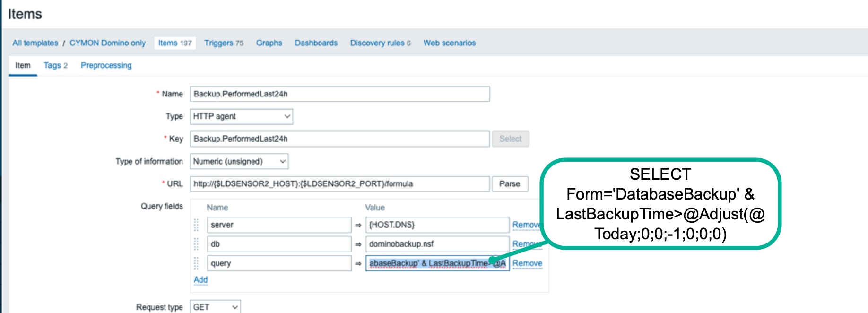This screenshot has width=868, height=313.
Task: Focus the query field name 'db'
Action: pyautogui.click(x=279, y=244)
